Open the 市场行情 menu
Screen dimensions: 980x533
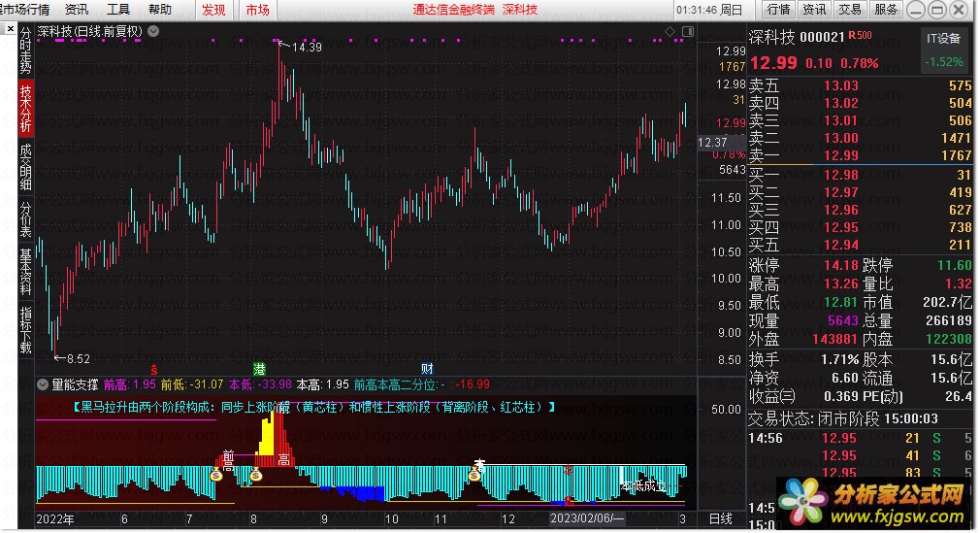point(25,10)
